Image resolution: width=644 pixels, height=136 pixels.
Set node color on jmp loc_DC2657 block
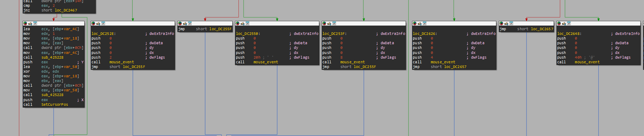[501, 23]
